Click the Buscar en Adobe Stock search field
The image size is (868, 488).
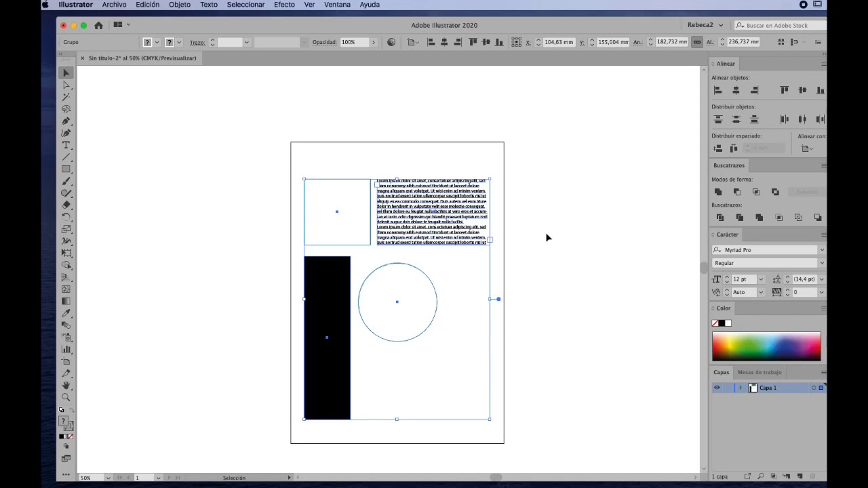tap(781, 25)
